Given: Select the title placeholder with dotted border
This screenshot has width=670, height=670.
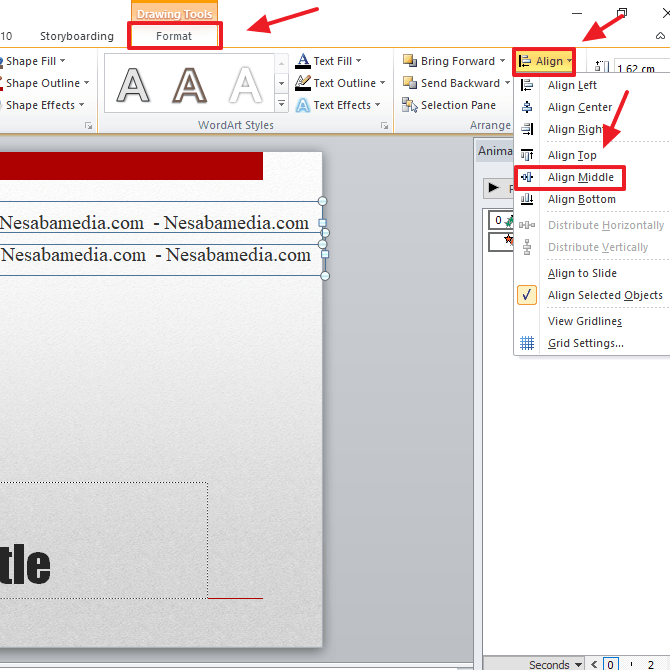Looking at the screenshot, I should pyautogui.click(x=104, y=541).
